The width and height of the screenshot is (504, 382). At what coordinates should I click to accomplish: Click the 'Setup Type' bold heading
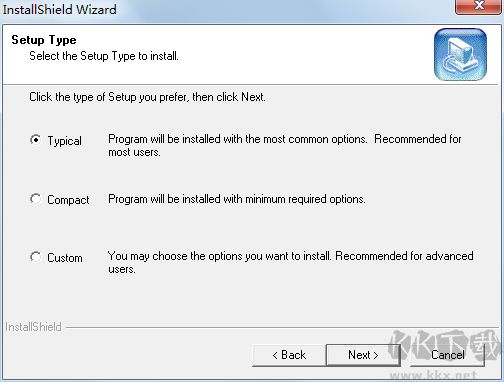[x=44, y=40]
